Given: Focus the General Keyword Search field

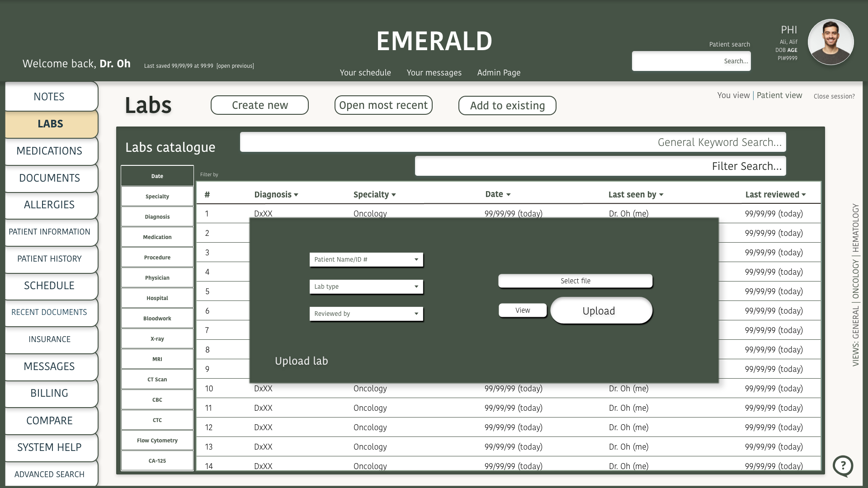Looking at the screenshot, I should pos(513,142).
